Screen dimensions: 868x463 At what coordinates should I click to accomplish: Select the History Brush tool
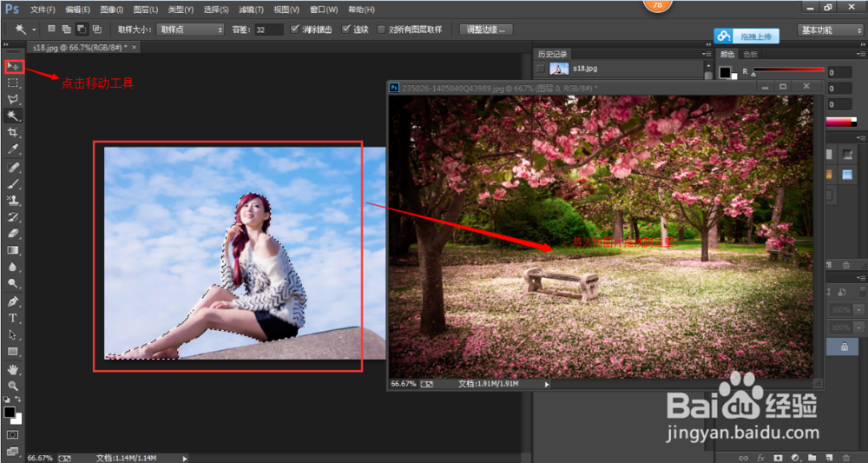(13, 216)
